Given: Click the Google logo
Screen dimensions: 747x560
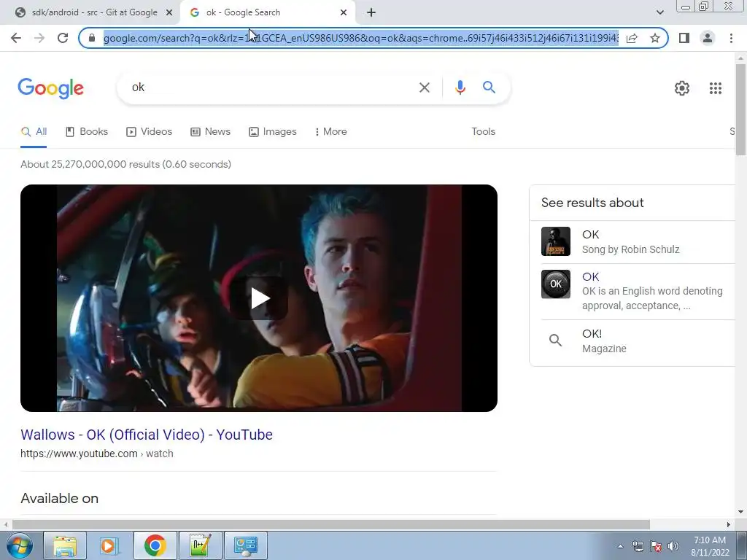Looking at the screenshot, I should [51, 88].
